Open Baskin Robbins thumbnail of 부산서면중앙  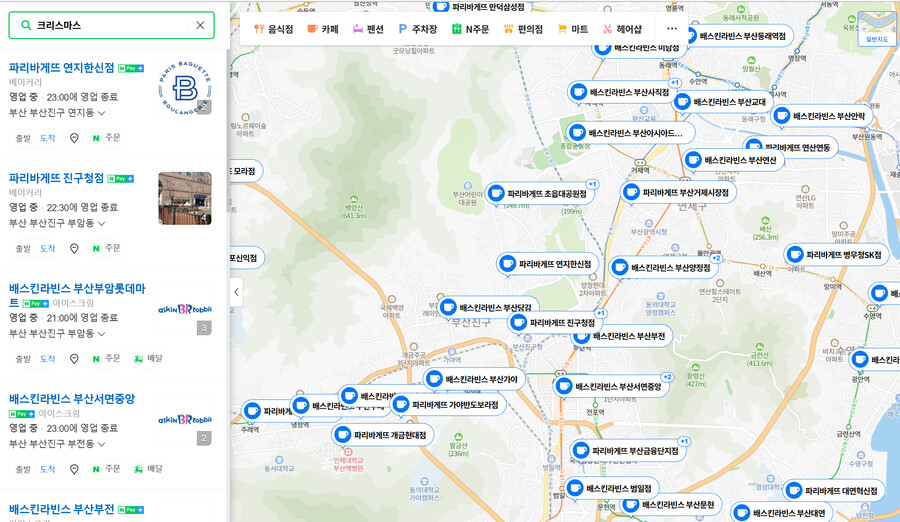pyautogui.click(x=185, y=419)
